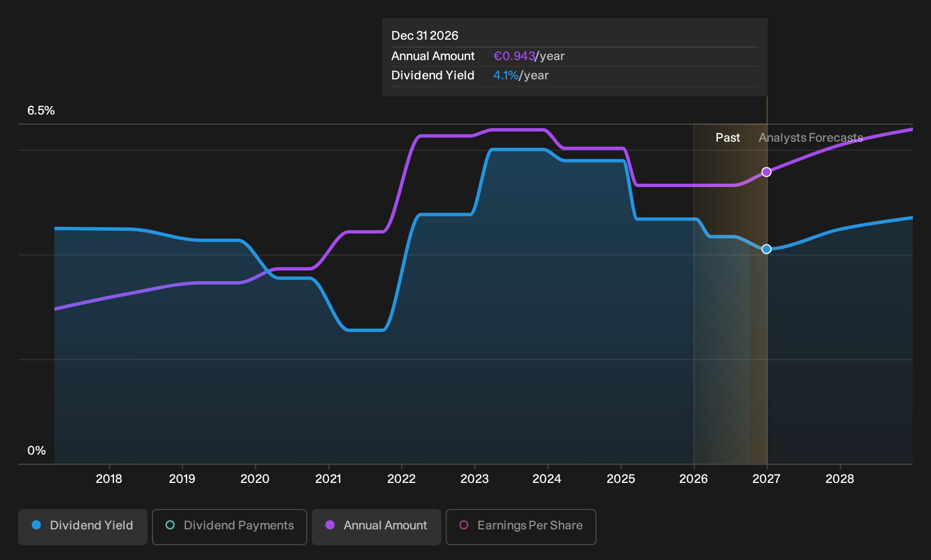931x560 pixels.
Task: Enable the Dividend Payments series
Action: click(x=230, y=527)
